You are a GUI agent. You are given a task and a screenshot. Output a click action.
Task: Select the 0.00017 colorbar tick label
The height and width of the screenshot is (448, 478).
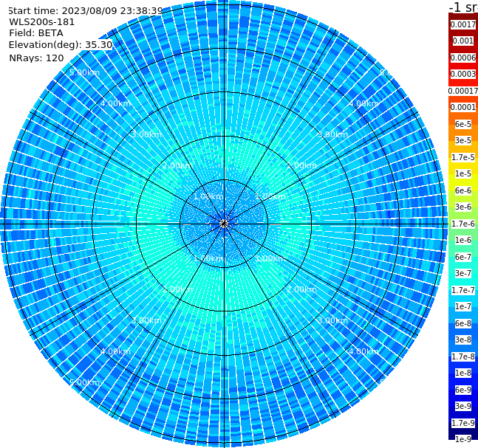(463, 91)
